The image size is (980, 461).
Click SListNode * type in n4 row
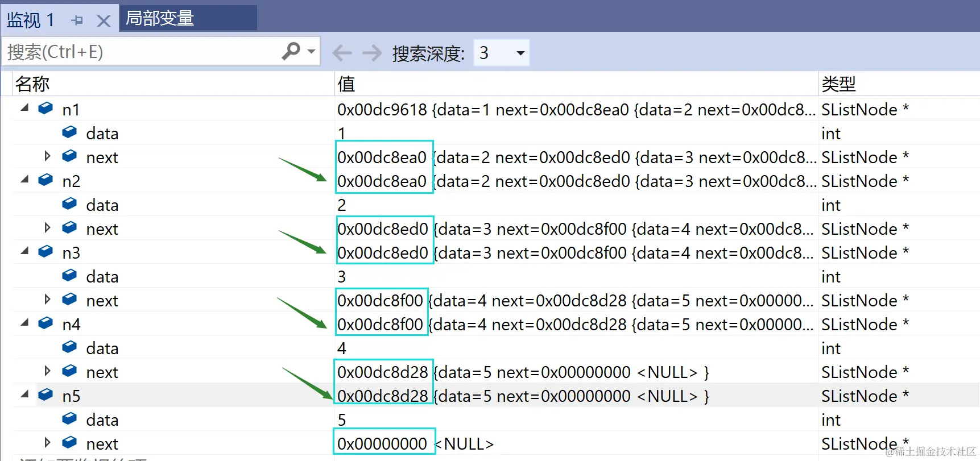(x=865, y=325)
